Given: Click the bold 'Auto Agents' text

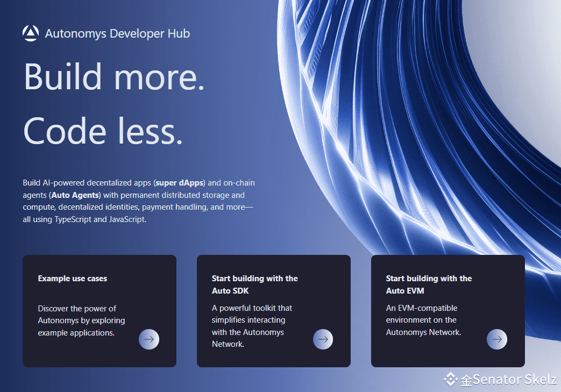Looking at the screenshot, I should pos(75,195).
